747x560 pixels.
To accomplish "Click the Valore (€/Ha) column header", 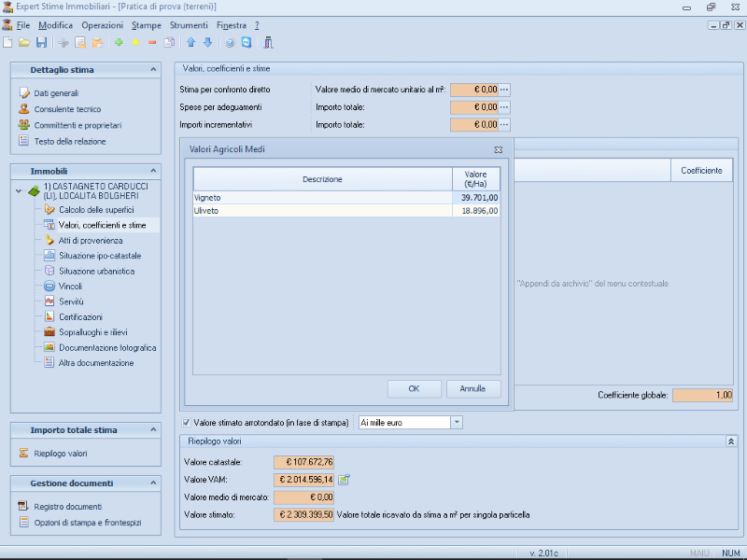I will click(x=476, y=179).
